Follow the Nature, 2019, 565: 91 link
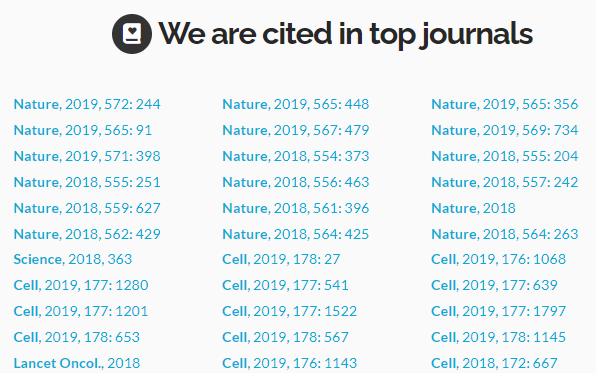596x373 pixels. pos(83,130)
